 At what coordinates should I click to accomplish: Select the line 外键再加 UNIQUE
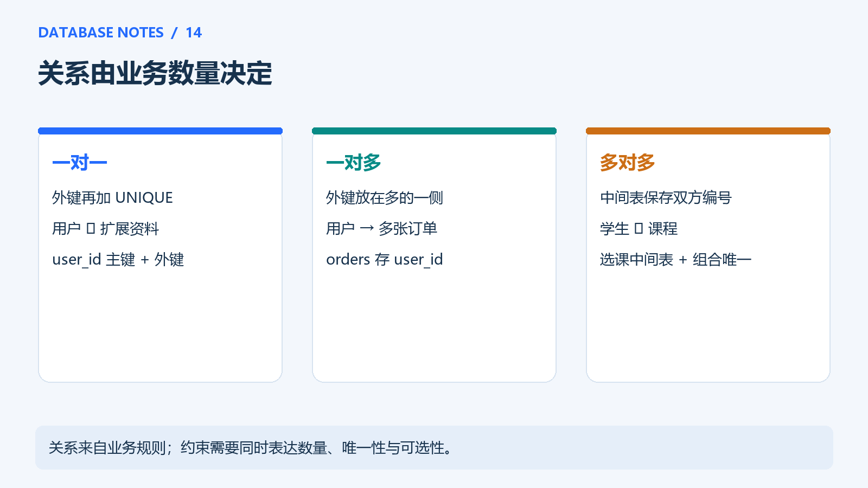pos(112,198)
